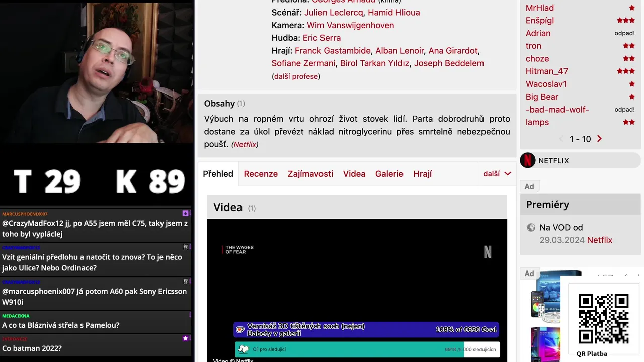Open user lamps profile
Image resolution: width=644 pixels, height=362 pixels.
(537, 122)
